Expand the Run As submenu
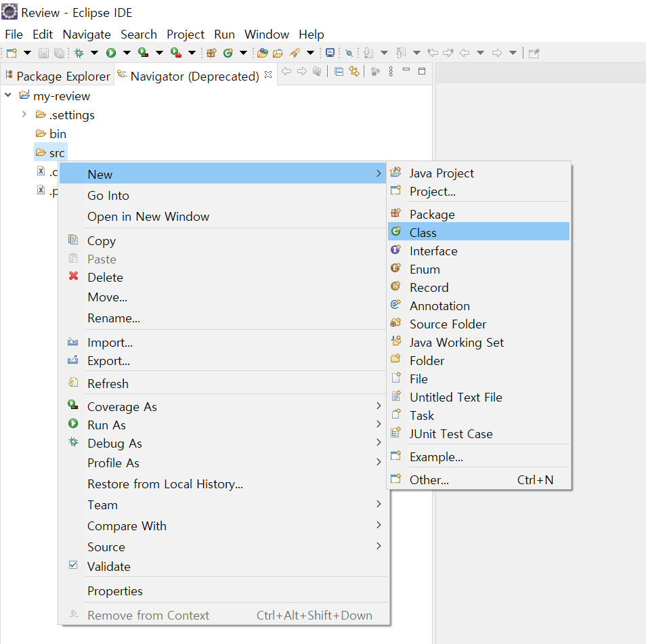This screenshot has width=646, height=644. click(223, 425)
